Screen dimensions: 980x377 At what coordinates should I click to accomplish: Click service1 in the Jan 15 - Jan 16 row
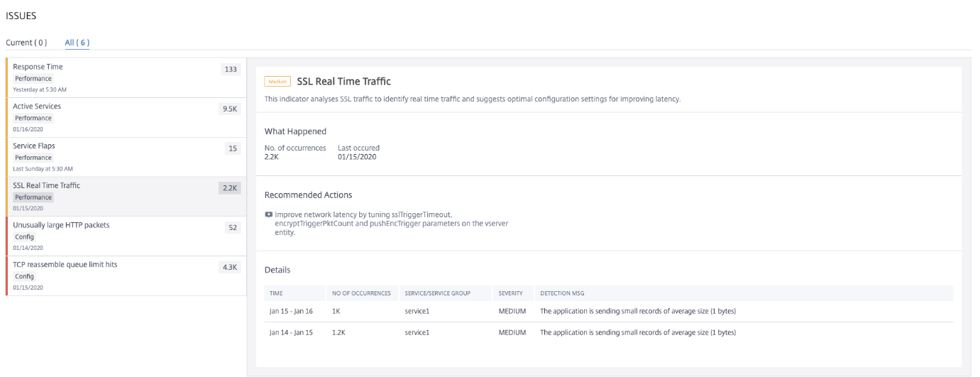pyautogui.click(x=417, y=312)
